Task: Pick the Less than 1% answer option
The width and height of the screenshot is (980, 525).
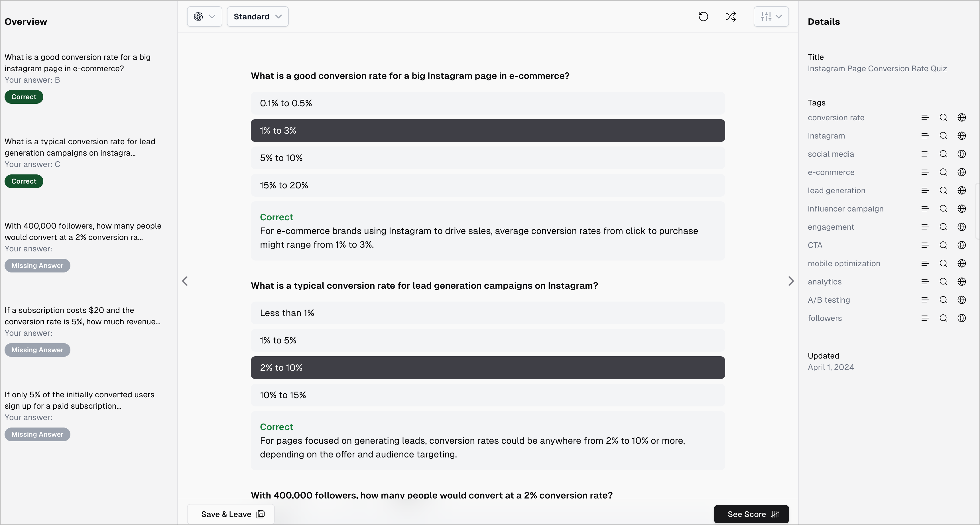Action: click(x=487, y=313)
